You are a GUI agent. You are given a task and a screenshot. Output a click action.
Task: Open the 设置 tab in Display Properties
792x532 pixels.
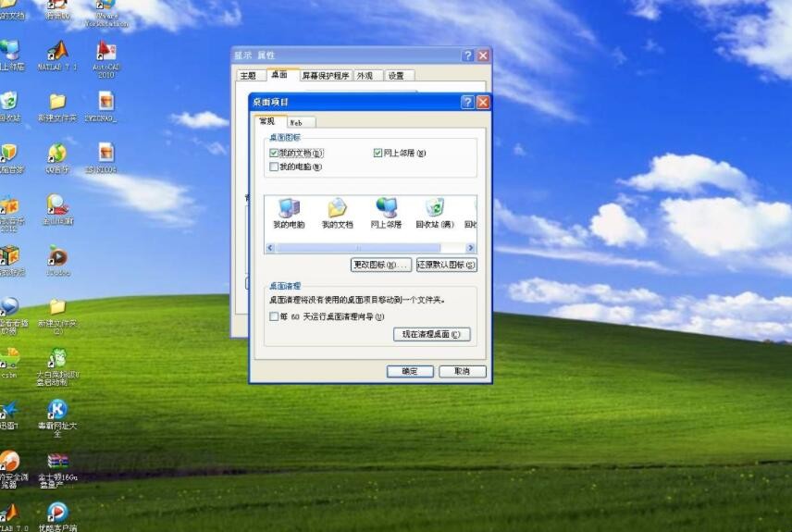pos(396,76)
